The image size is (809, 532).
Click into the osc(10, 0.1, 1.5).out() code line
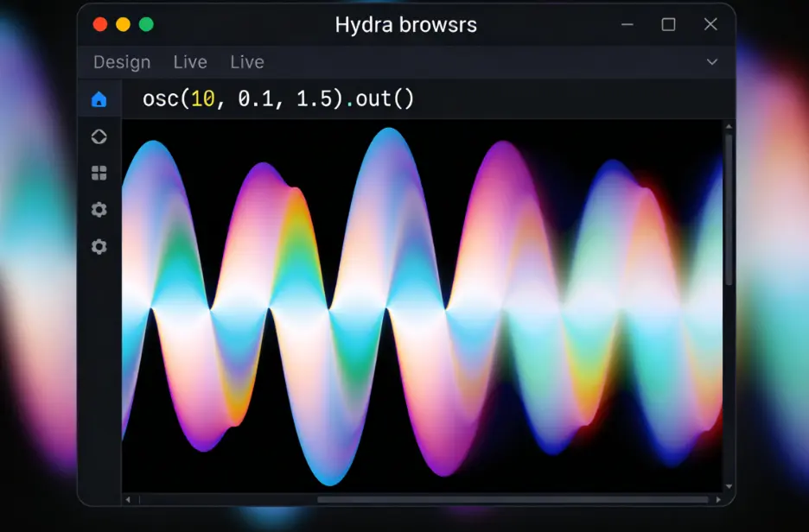(278, 99)
